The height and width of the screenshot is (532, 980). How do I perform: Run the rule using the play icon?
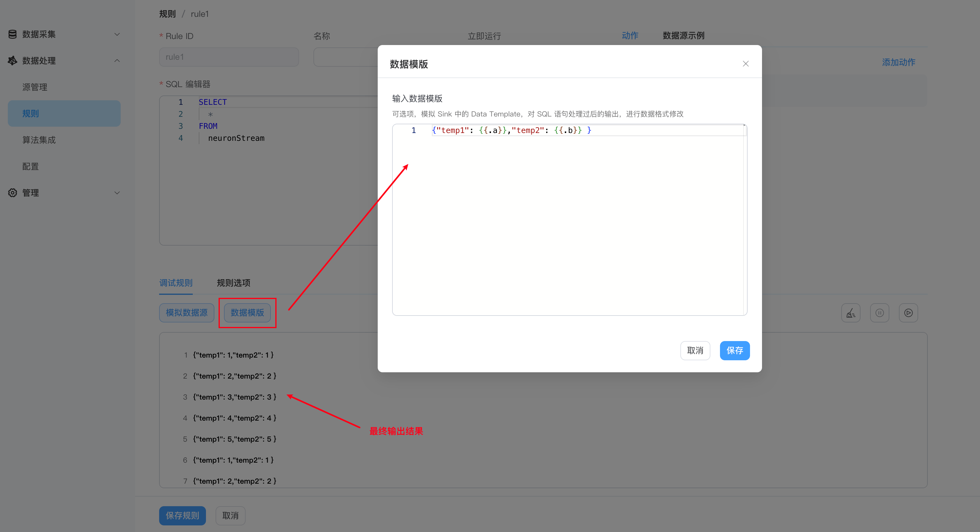point(909,313)
